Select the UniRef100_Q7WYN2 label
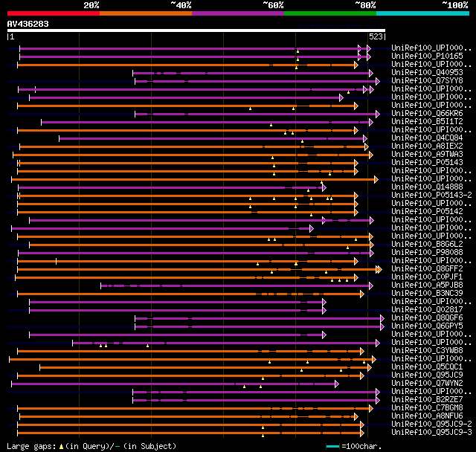 427,384
